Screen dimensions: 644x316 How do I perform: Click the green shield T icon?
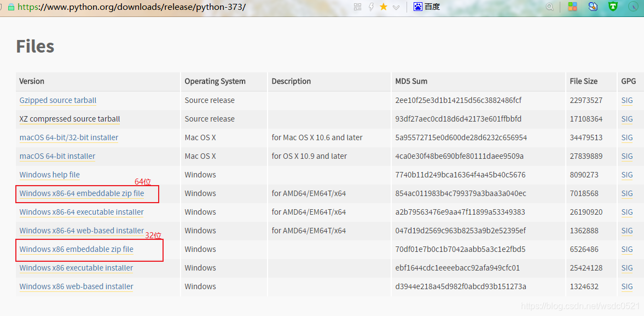pos(613,7)
